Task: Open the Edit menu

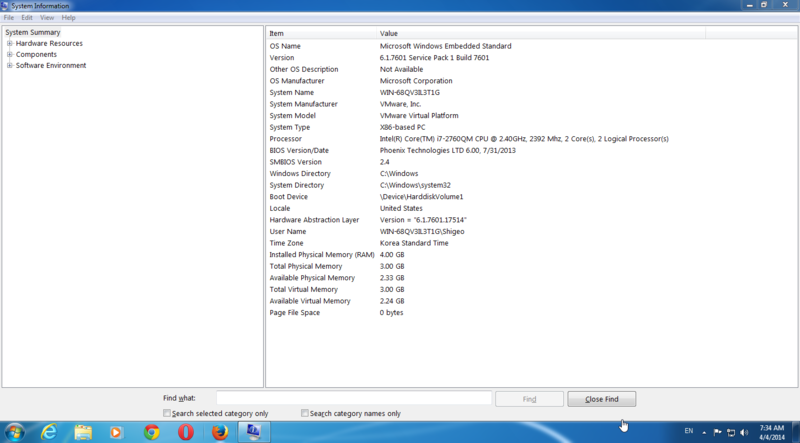Action: coord(27,17)
